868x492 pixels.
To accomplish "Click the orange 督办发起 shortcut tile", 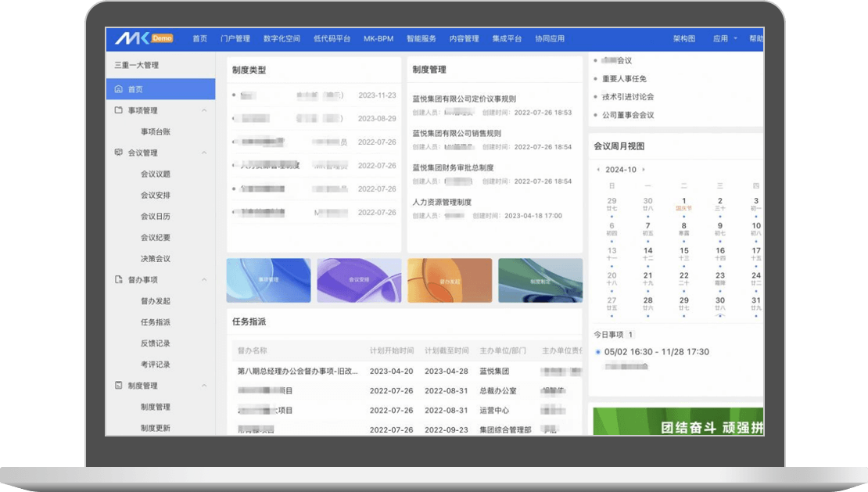I will click(450, 280).
